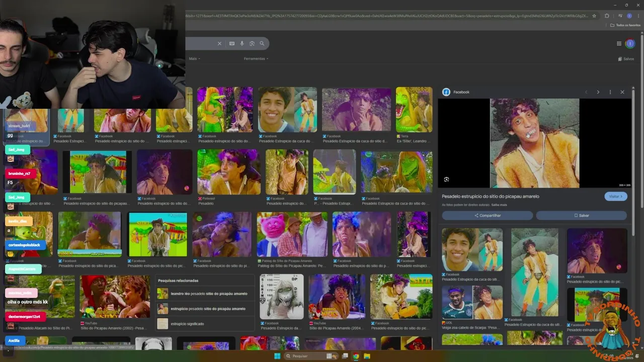The image size is (644, 362).
Task: Open the Windows Start menu
Action: tap(277, 356)
